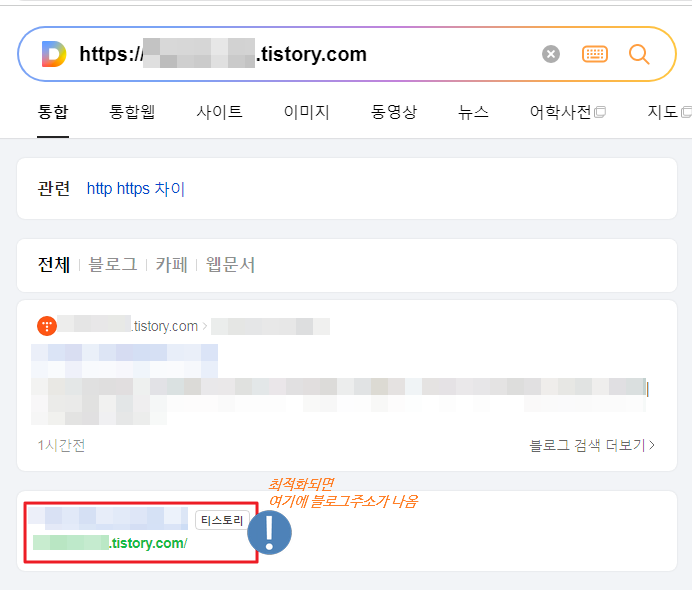Open the 지도 tab

click(669, 112)
